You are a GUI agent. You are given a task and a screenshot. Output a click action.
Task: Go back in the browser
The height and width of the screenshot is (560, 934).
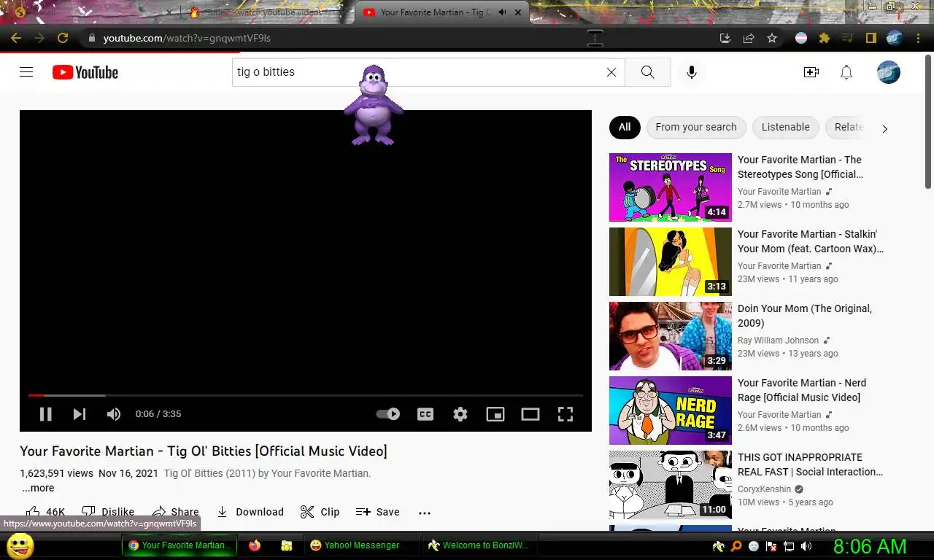coord(16,38)
